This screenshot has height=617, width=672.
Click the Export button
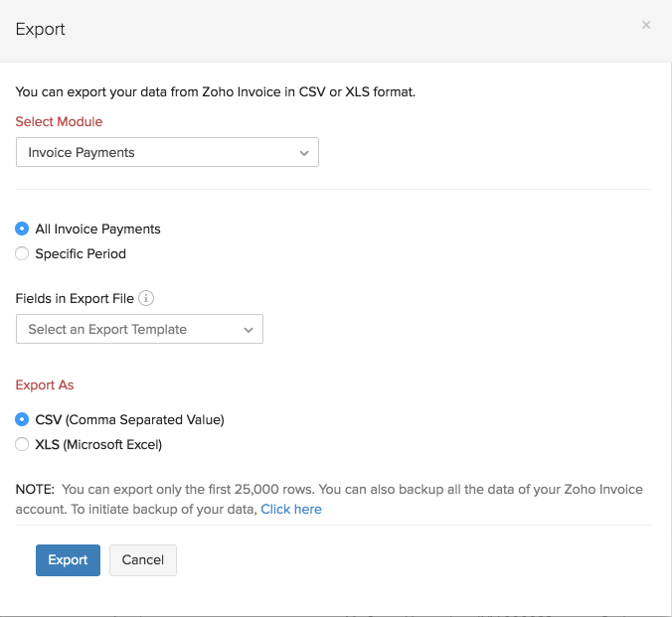[68, 559]
